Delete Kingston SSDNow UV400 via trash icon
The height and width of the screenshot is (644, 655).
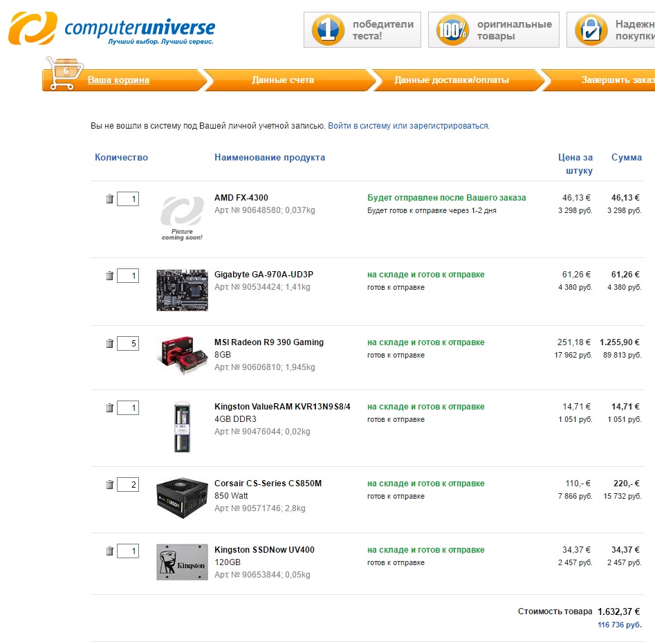109,551
